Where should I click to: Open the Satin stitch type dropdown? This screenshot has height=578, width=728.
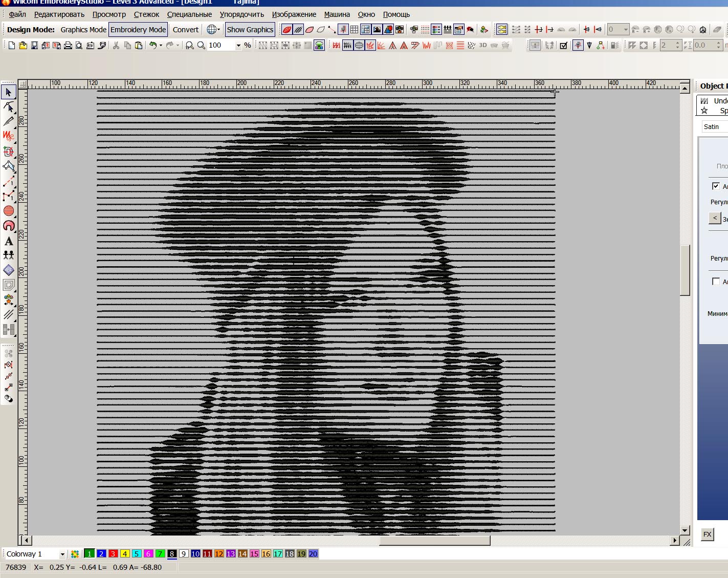[715, 126]
